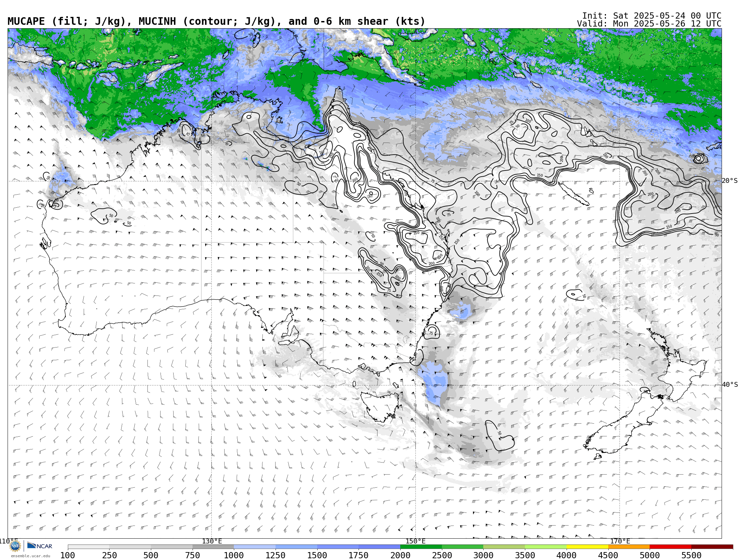Pick the bright red 5000–5500 colorbar swatch

(670, 547)
